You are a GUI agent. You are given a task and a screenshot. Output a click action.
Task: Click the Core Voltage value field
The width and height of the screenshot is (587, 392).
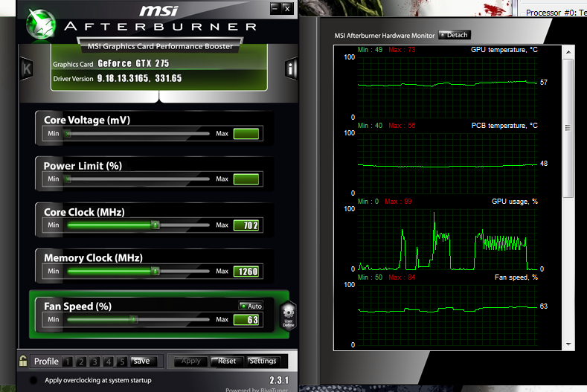[x=246, y=134]
